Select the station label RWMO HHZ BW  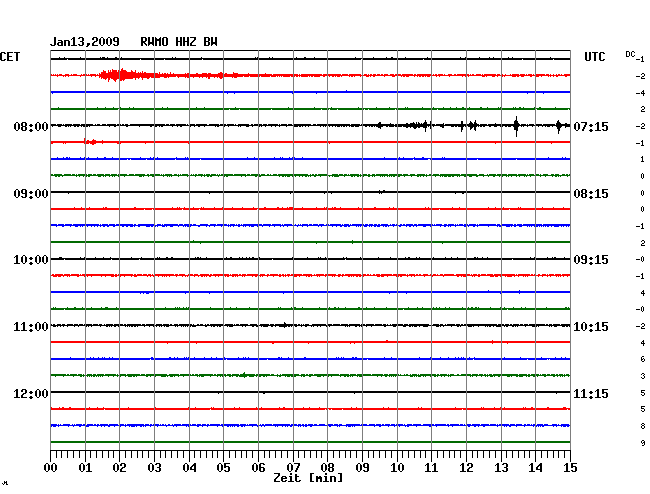tap(179, 42)
